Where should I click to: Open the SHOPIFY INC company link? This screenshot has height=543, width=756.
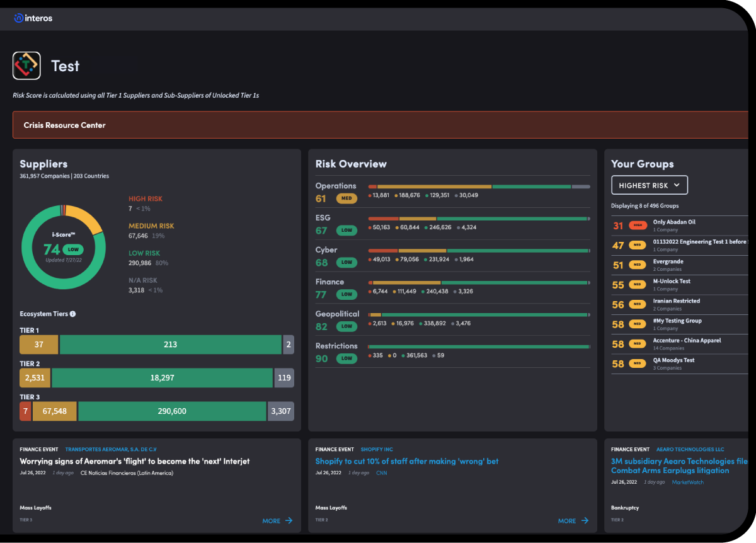click(377, 450)
